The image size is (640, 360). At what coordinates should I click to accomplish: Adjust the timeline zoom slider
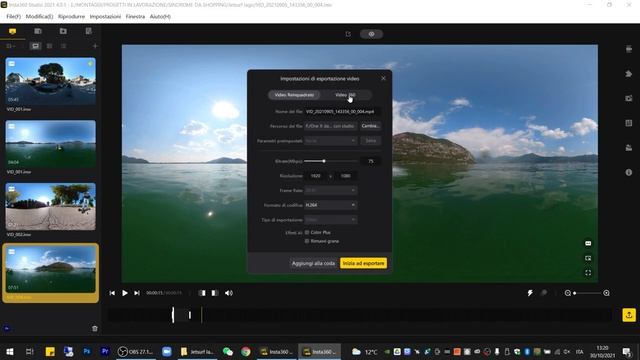pos(587,293)
